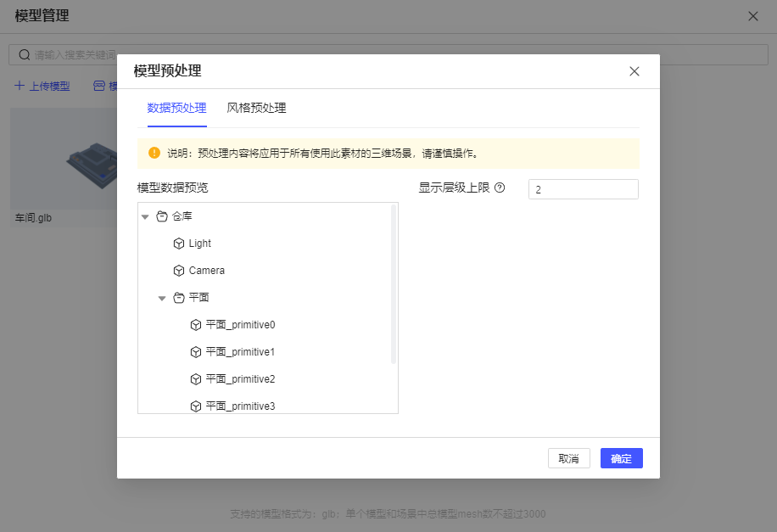Viewport: 777px width, 532px height.
Task: Collapse the 平面 tree node arrow
Action: (162, 298)
